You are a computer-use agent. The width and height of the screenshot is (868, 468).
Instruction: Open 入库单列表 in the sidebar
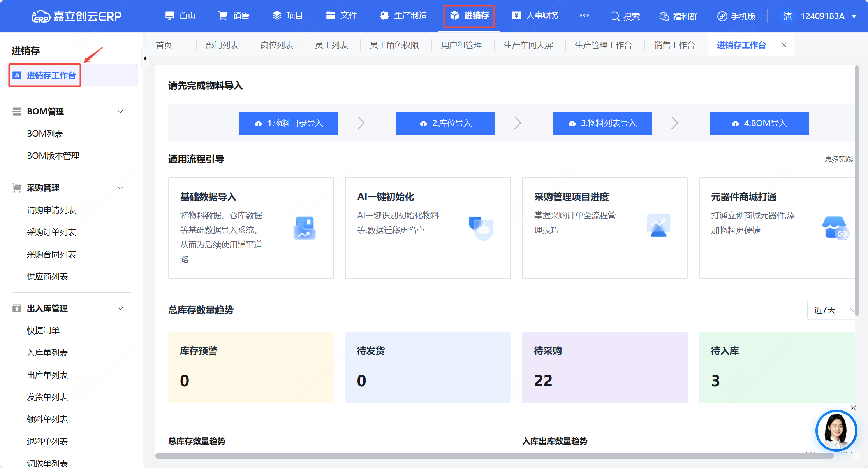coord(47,353)
